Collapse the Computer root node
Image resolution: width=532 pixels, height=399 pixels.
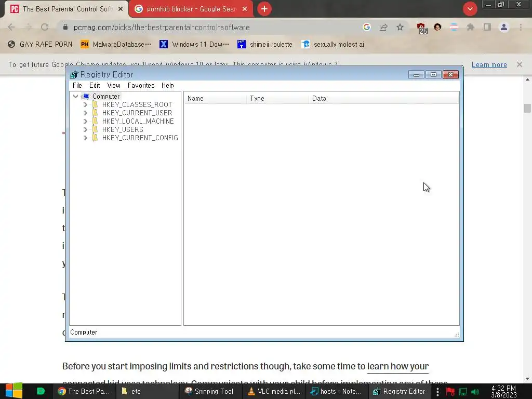pyautogui.click(x=76, y=96)
